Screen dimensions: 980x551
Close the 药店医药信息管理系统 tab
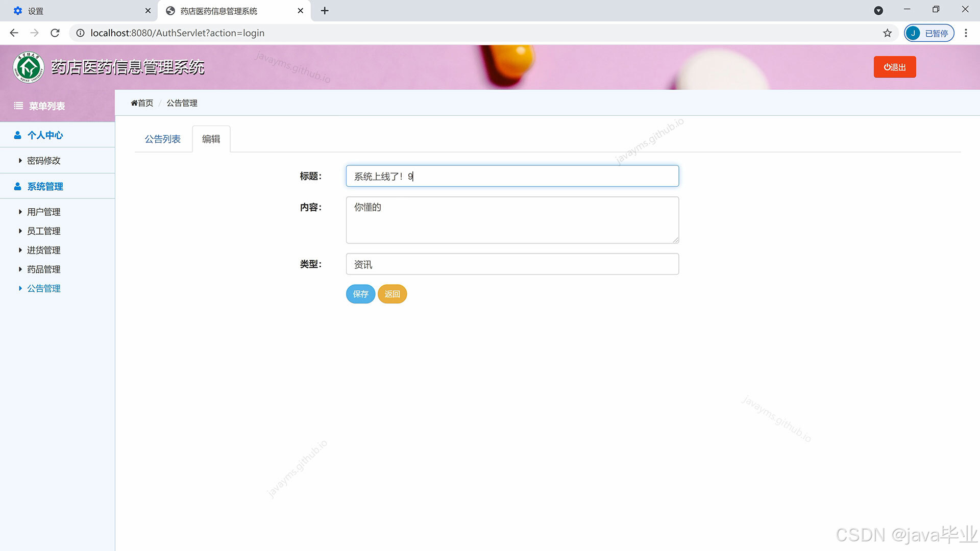pos(300,11)
